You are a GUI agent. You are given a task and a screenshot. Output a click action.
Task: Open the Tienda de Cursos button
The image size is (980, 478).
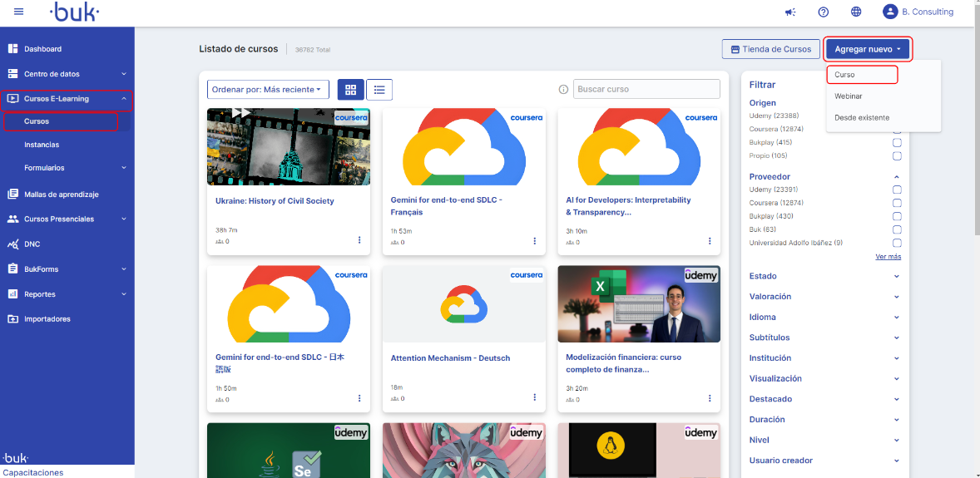click(x=770, y=49)
